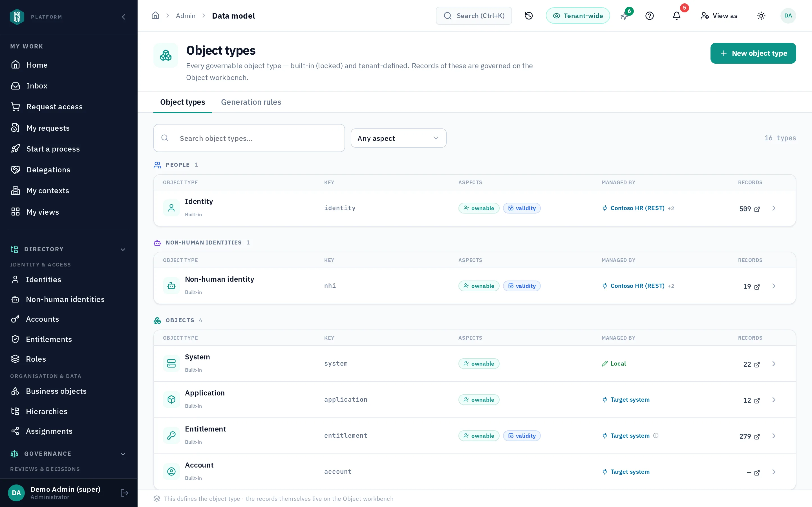Switch to the Generation rules tab

pos(251,102)
